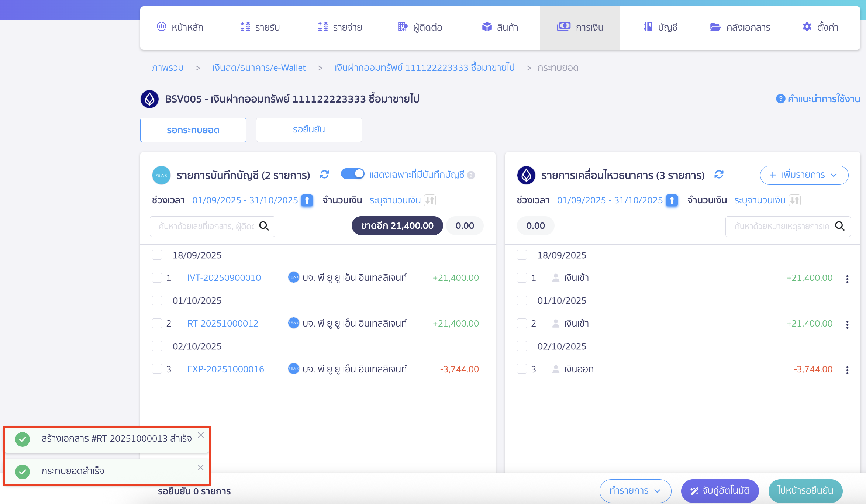
Task: Click the search magnifier in the bank transactions search
Action: (840, 226)
